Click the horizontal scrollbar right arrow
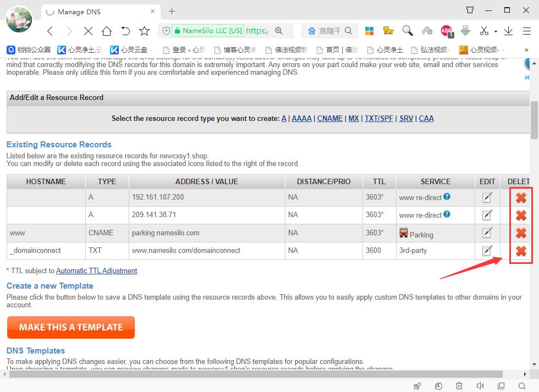The height and width of the screenshot is (392, 539). tap(525, 374)
